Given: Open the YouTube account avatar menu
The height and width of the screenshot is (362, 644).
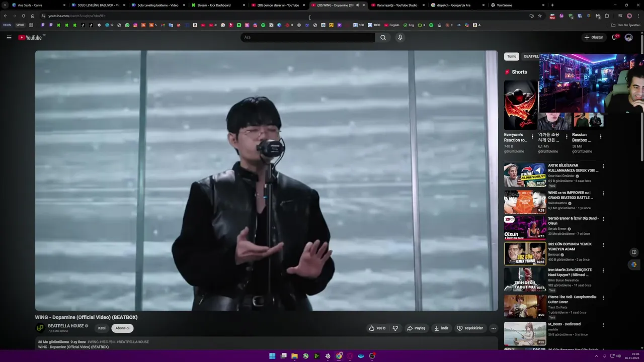Looking at the screenshot, I should (628, 37).
